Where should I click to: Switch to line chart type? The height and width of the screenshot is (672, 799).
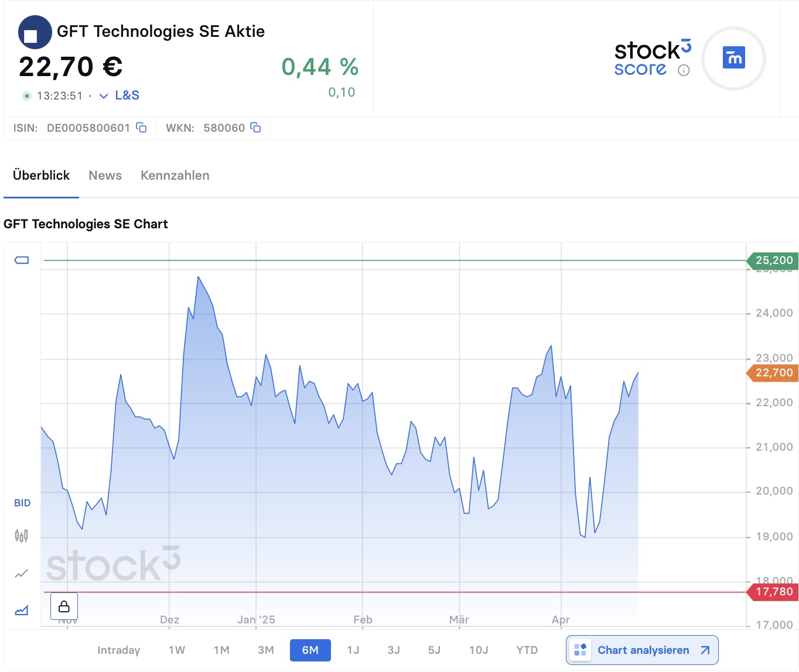tap(22, 574)
